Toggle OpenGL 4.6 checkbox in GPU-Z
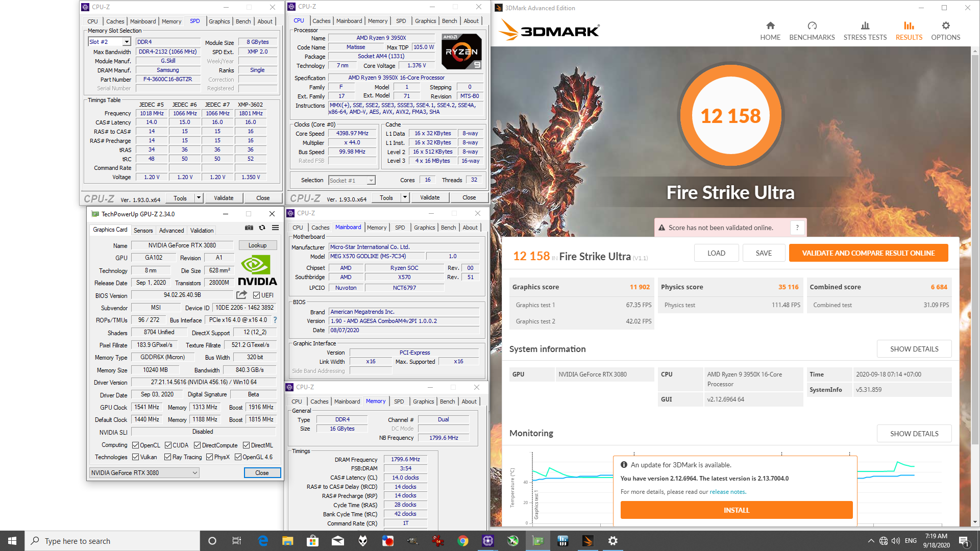 coord(238,457)
